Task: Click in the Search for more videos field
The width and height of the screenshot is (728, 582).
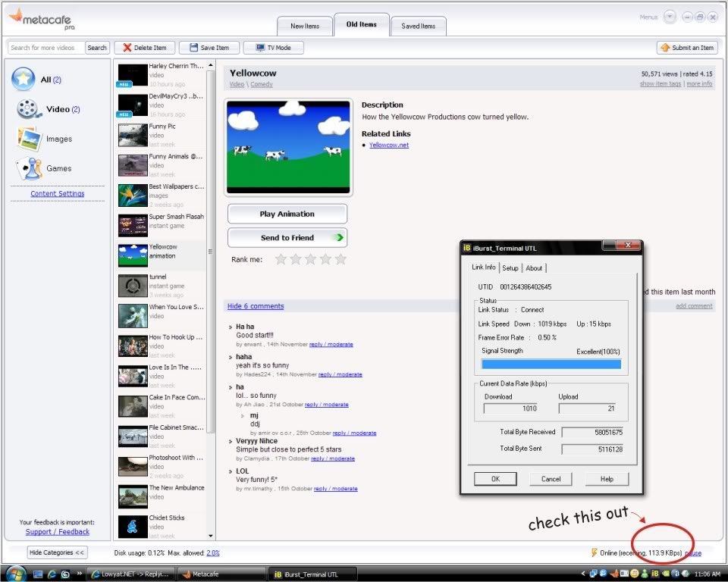Action: (46, 47)
